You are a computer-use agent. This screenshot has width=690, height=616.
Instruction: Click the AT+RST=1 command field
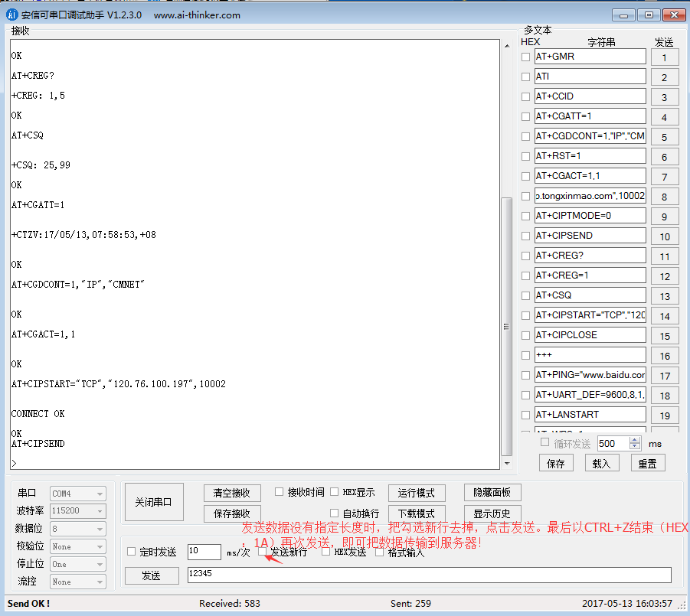[x=590, y=156]
